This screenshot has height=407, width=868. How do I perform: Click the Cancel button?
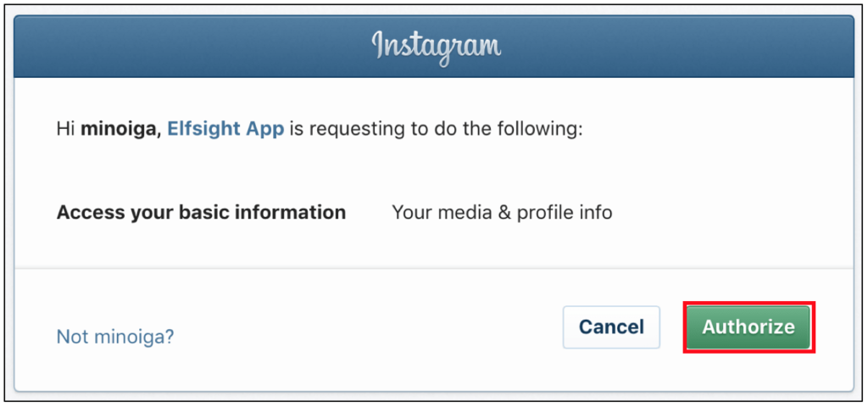(x=611, y=326)
